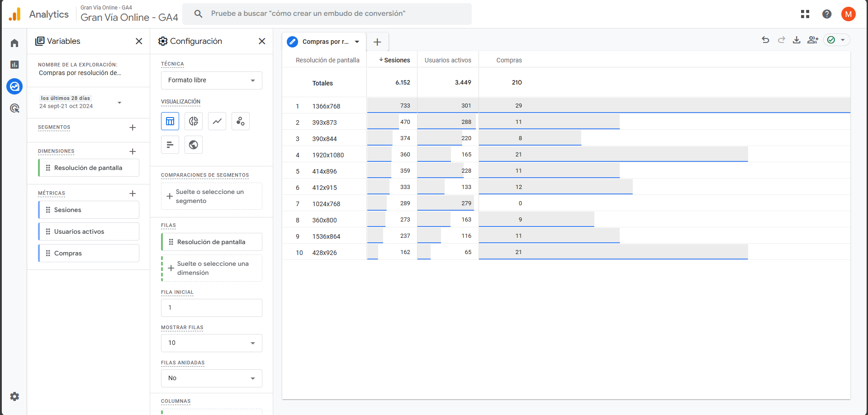Add a new segment
Screen dimensions: 868x415
[x=133, y=127]
